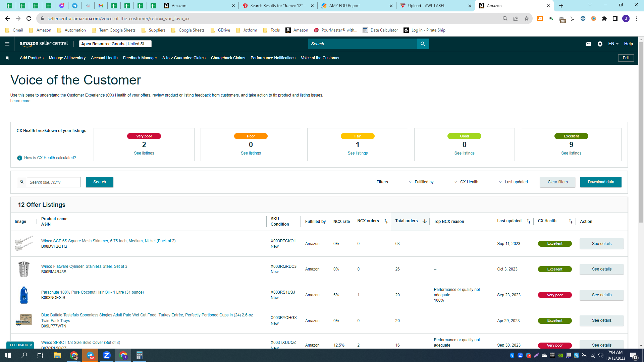Open Chrome profile avatar
Image resolution: width=644 pixels, height=362 pixels.
[626, 18]
